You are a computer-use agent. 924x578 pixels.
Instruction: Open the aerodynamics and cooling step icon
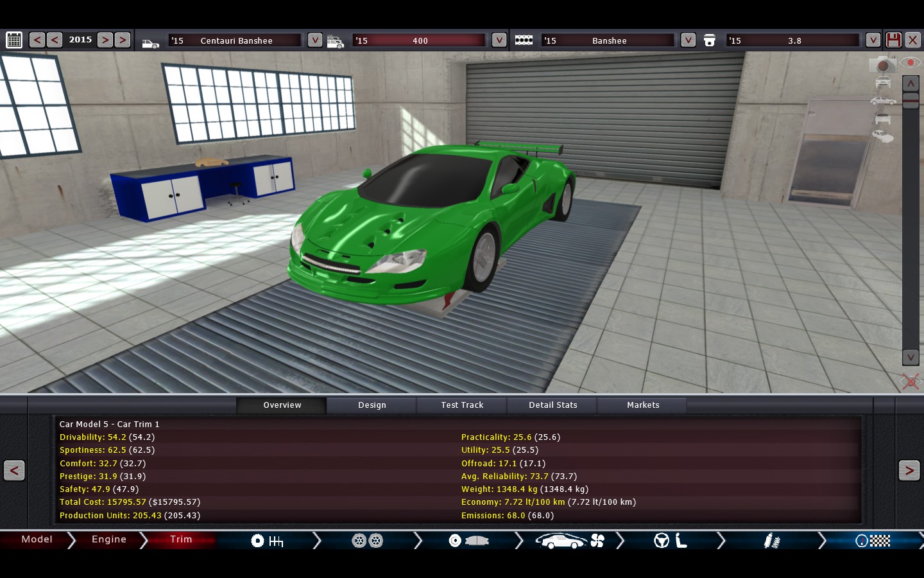[x=570, y=541]
